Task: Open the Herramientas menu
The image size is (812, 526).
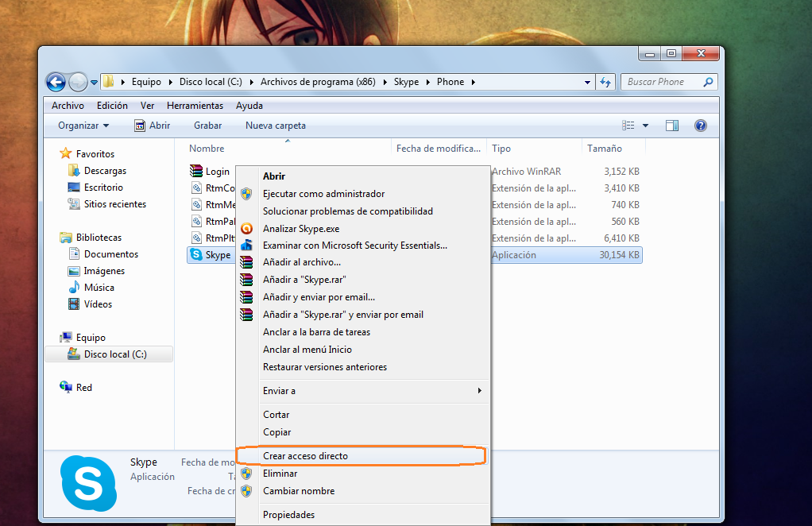Action: pyautogui.click(x=195, y=106)
